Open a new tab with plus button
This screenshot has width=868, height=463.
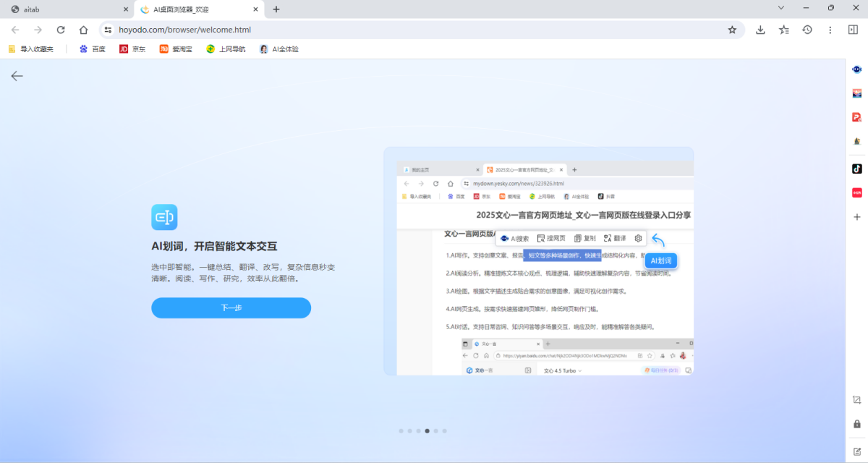(x=276, y=9)
